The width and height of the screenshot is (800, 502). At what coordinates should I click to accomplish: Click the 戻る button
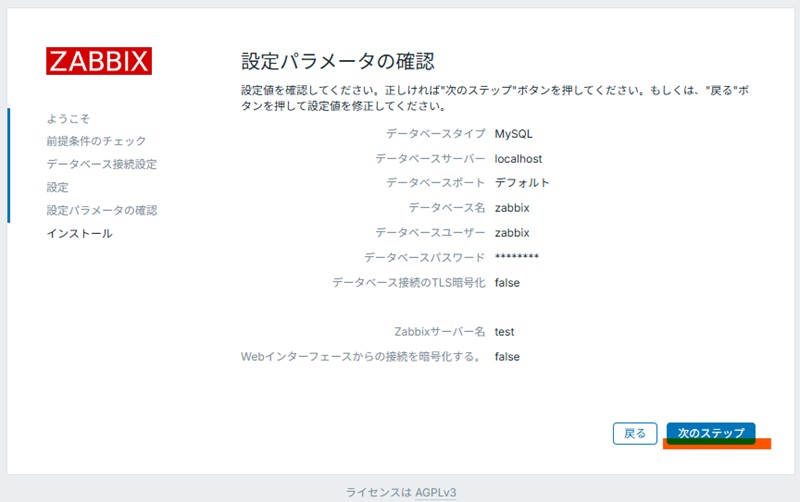(x=635, y=433)
